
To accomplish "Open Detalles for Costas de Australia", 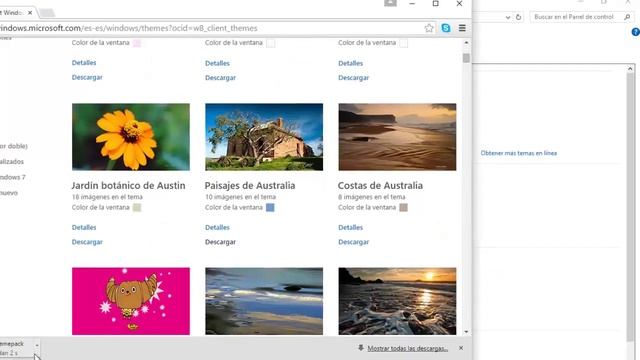I will click(351, 227).
